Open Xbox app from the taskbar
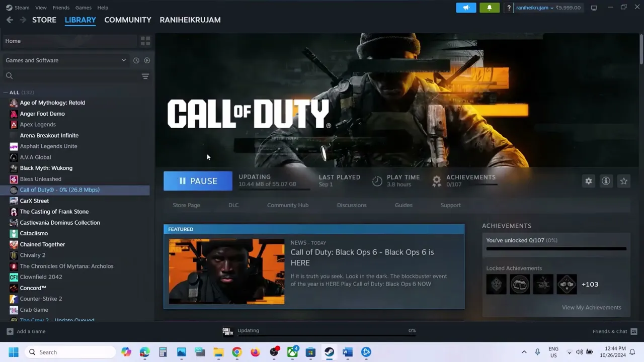The width and height of the screenshot is (644, 362). click(x=292, y=352)
